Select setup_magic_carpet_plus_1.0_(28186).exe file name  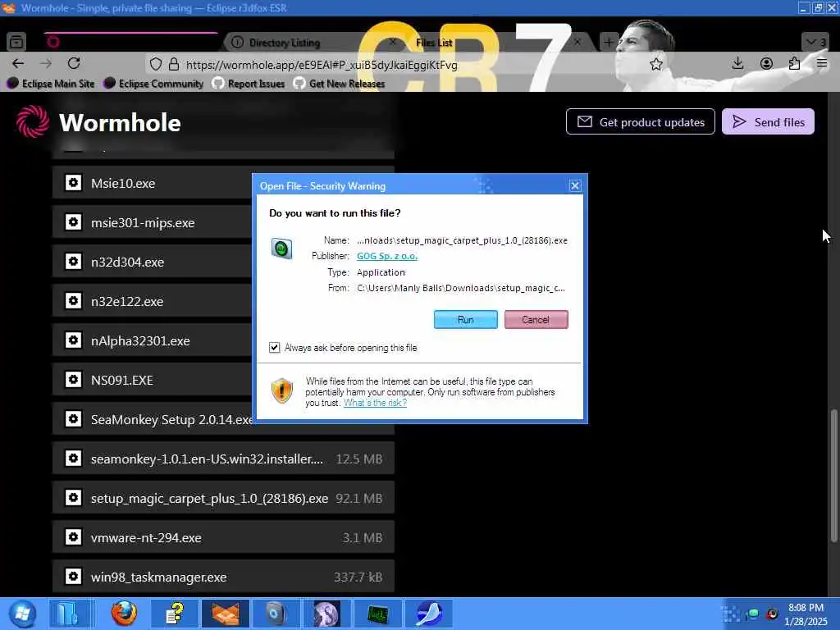point(209,498)
